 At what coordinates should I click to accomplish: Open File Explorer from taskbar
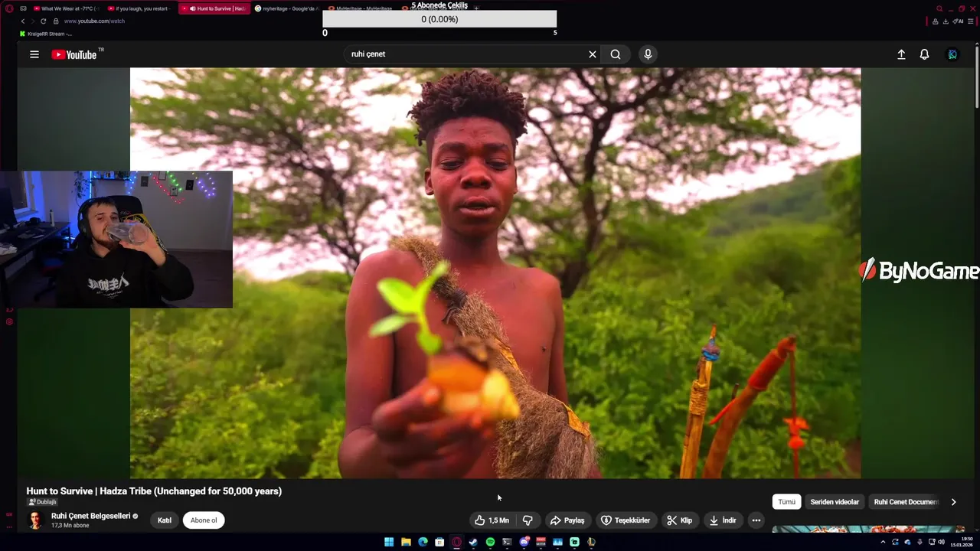(x=406, y=542)
